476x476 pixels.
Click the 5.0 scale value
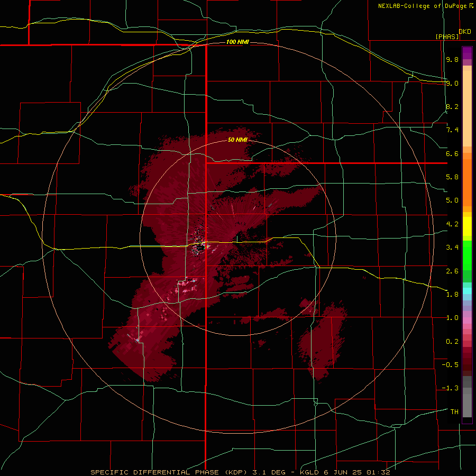click(452, 200)
